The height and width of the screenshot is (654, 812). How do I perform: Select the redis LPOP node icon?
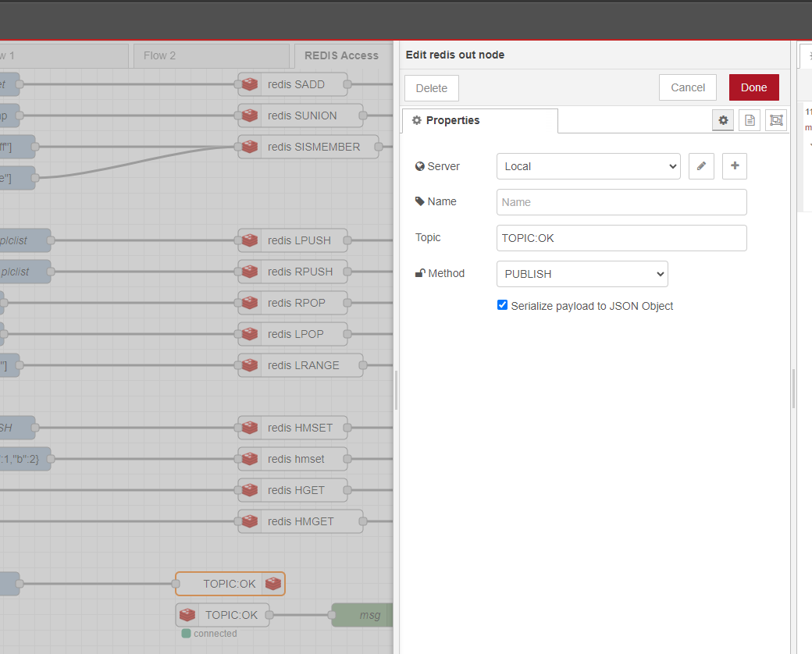[250, 334]
